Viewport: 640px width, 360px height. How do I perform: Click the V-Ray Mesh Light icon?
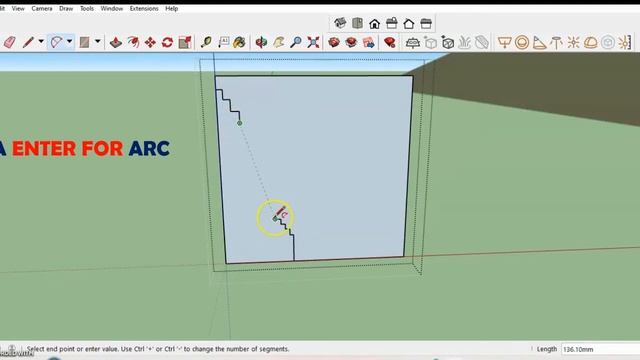point(608,42)
